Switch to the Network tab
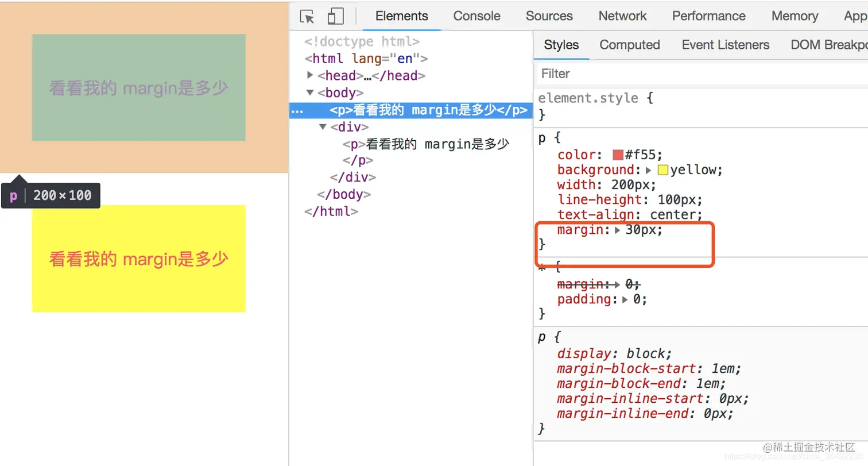 (x=622, y=16)
